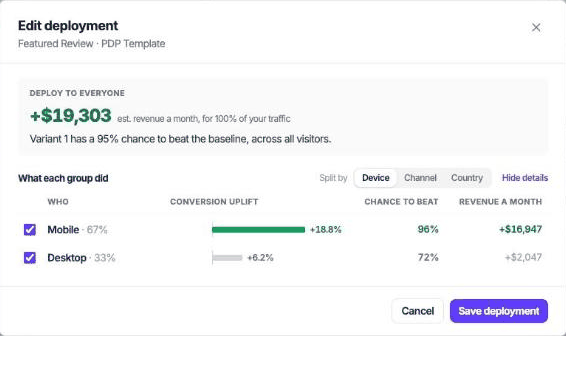Click the Variant 1 95% chance sentence
This screenshot has width=566, height=392.
click(x=180, y=139)
